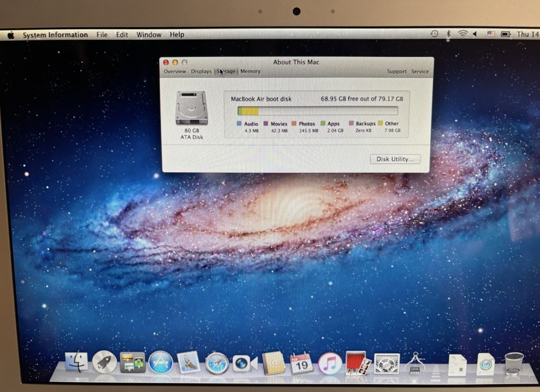Viewport: 540px width, 392px height.
Task: Open Bluetooth status menu
Action: 448,33
